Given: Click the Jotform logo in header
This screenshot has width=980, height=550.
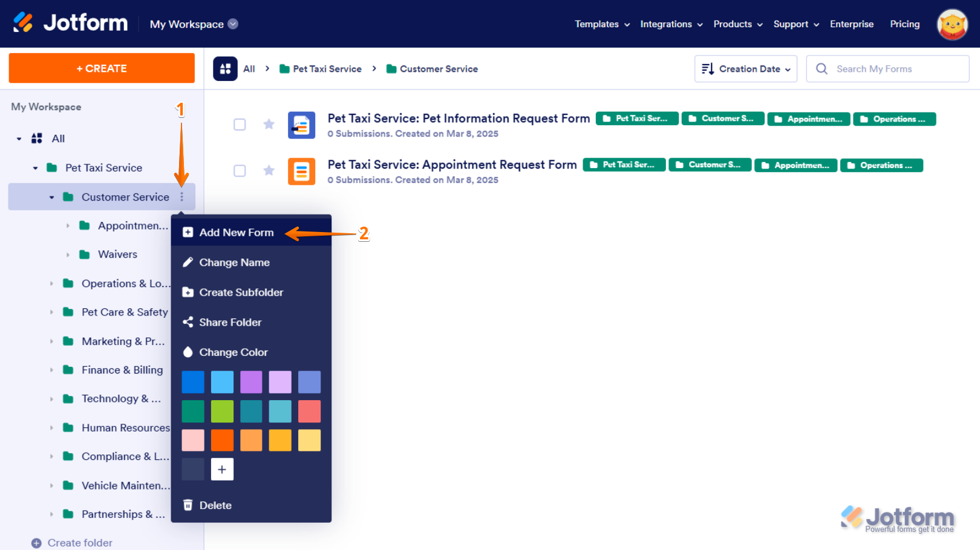Looking at the screenshot, I should tap(70, 23).
